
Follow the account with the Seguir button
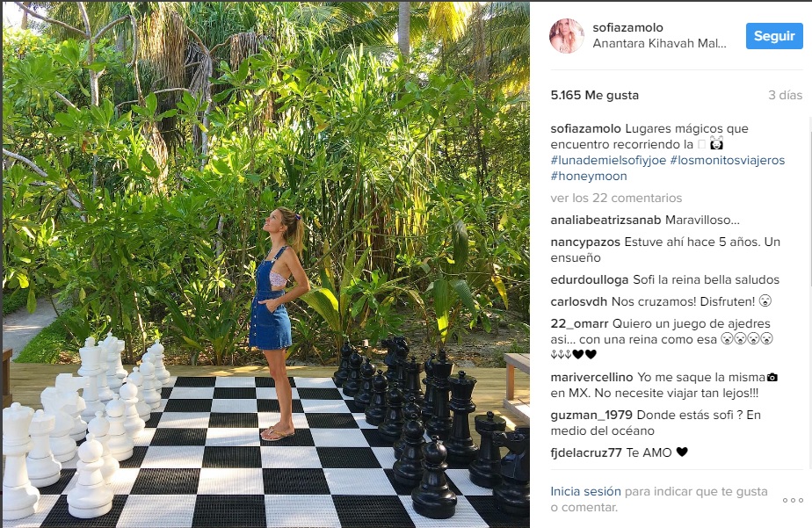click(x=774, y=36)
